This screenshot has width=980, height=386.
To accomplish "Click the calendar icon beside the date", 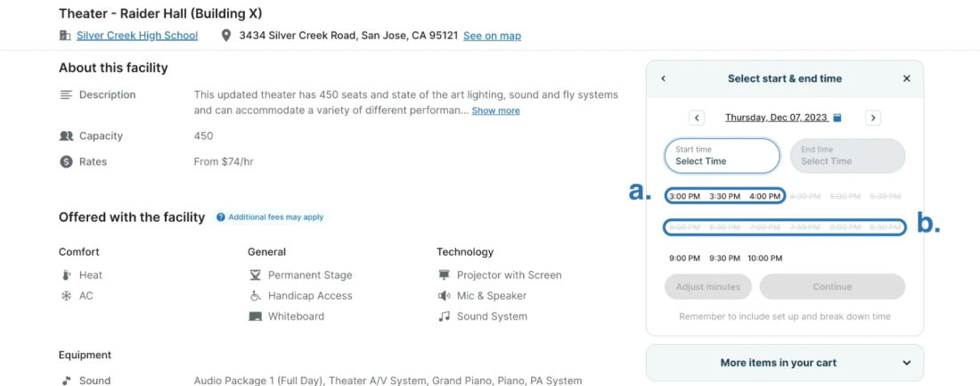I will (x=837, y=118).
